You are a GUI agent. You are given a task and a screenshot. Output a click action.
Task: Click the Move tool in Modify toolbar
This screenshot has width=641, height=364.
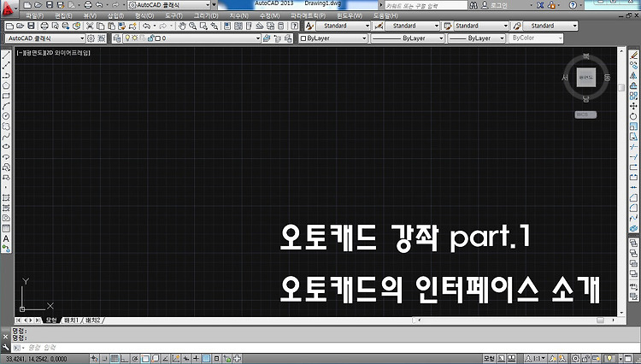[x=633, y=106]
